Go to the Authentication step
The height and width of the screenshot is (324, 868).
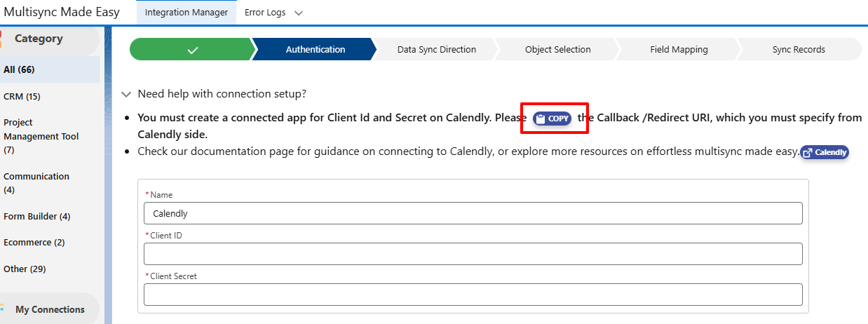(315, 50)
